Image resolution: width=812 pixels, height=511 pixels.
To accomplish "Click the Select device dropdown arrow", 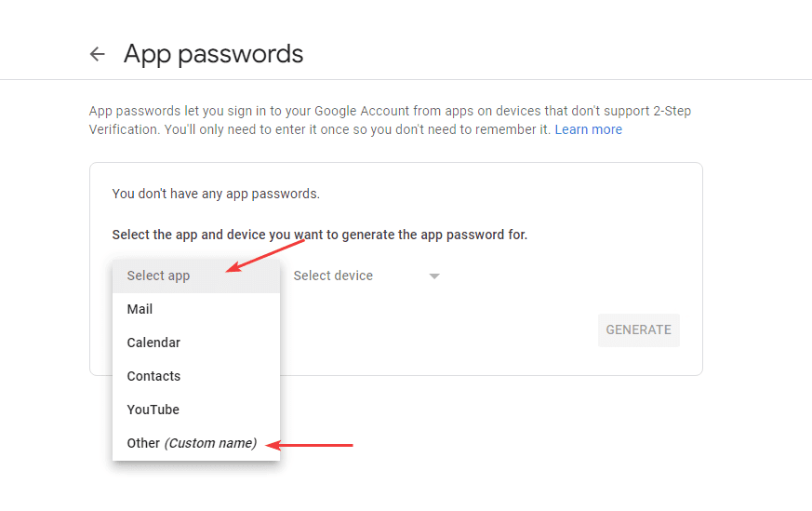I will click(x=433, y=276).
